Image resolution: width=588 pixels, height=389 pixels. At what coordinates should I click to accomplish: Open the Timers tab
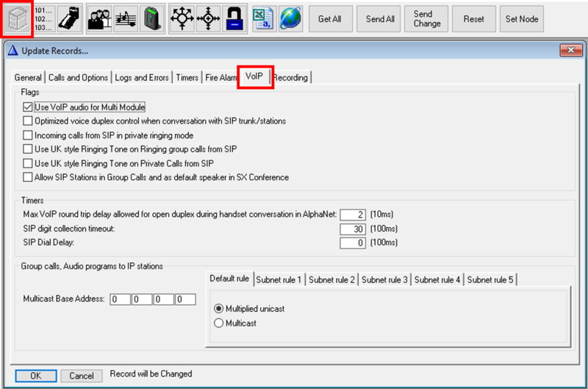click(x=187, y=78)
